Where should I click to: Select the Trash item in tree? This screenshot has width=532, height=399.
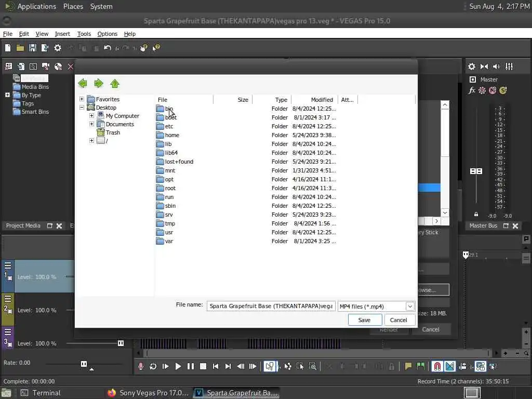pyautogui.click(x=113, y=132)
